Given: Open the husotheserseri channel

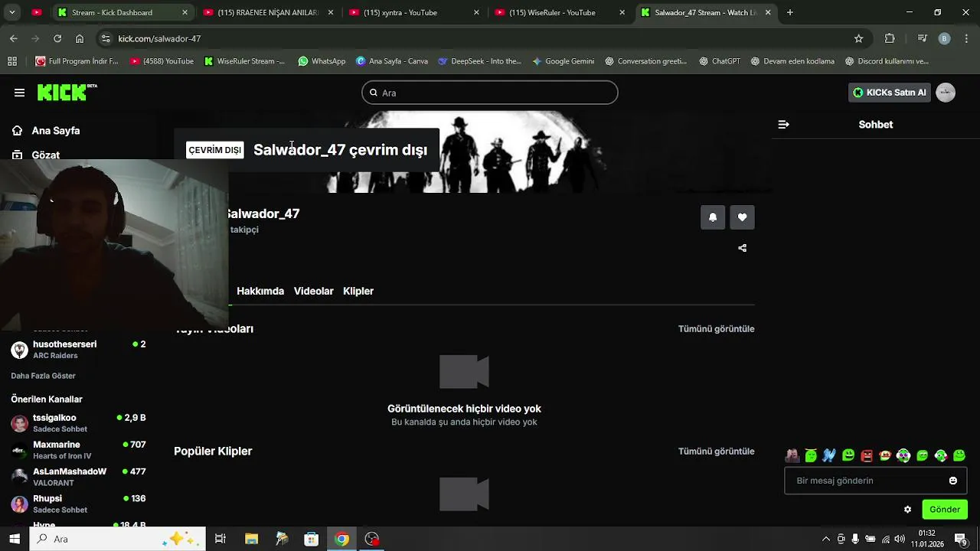Looking at the screenshot, I should [x=78, y=350].
